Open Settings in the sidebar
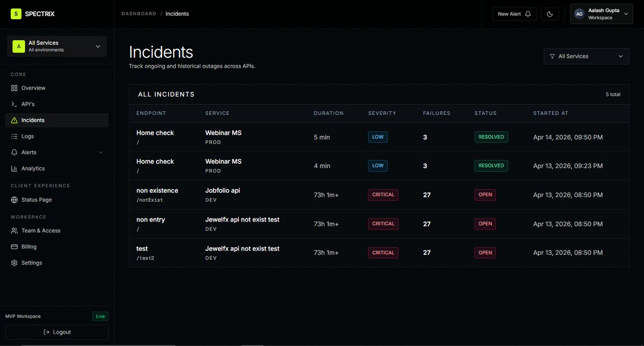Screen dimensions: 644x346 (x=57, y=263)
